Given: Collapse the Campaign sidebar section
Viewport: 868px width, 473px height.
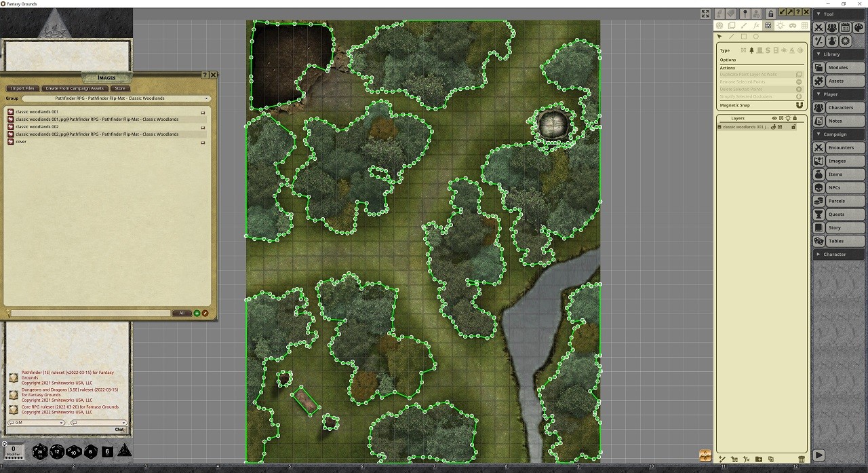Looking at the screenshot, I should 840,134.
